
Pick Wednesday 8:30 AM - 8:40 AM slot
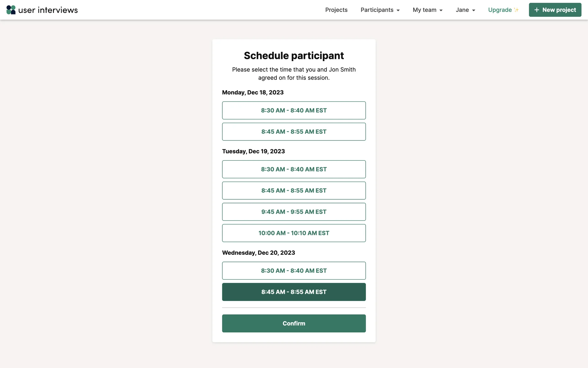tap(294, 270)
